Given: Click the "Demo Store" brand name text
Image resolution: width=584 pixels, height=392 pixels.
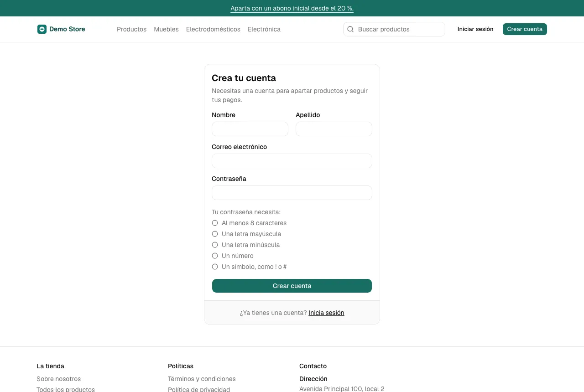Looking at the screenshot, I should pos(67,29).
